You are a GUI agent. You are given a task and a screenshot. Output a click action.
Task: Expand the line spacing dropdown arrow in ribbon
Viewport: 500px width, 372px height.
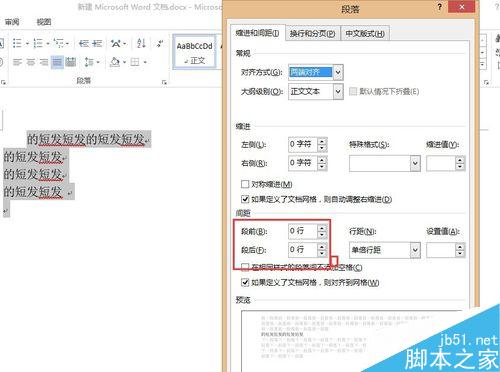[x=98, y=62]
